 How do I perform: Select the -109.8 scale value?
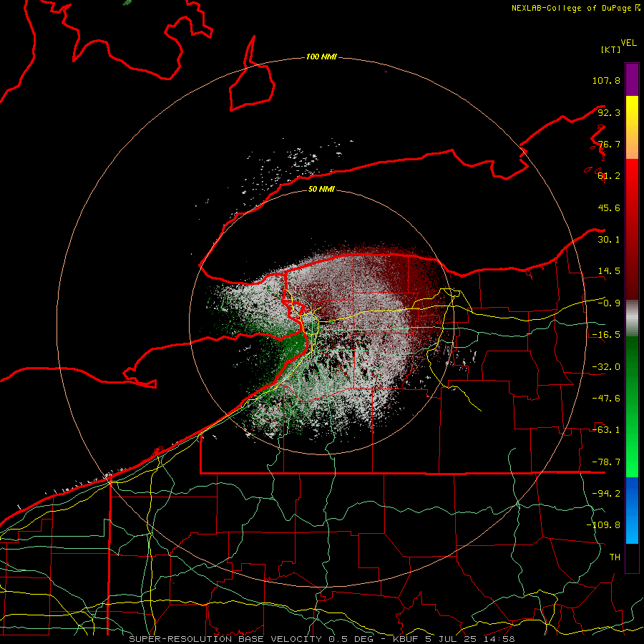pyautogui.click(x=603, y=525)
